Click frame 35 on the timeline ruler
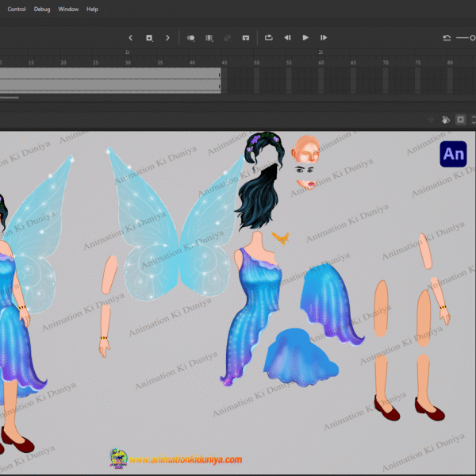 tap(160, 63)
